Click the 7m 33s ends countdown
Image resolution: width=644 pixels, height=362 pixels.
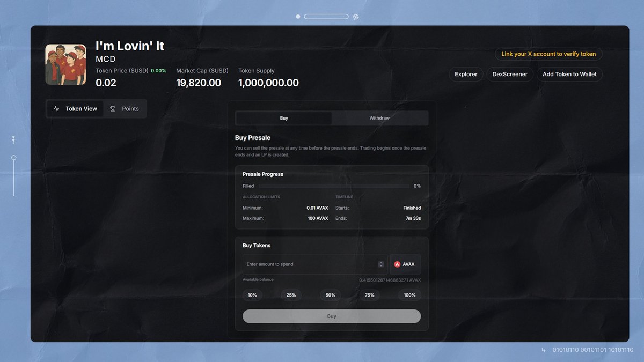[413, 219]
